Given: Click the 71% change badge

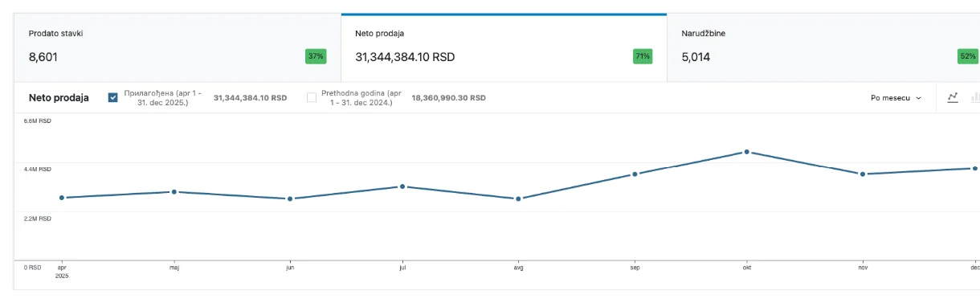Looking at the screenshot, I should [643, 56].
